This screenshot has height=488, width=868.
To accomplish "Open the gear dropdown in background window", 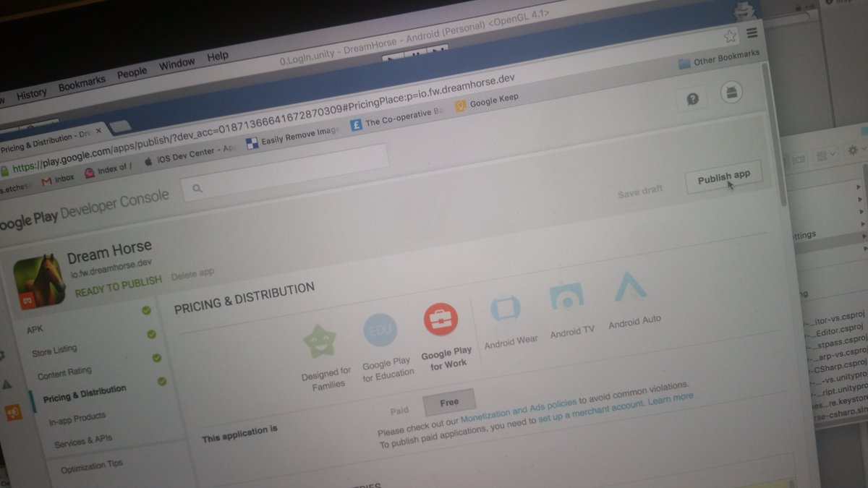I will [855, 151].
